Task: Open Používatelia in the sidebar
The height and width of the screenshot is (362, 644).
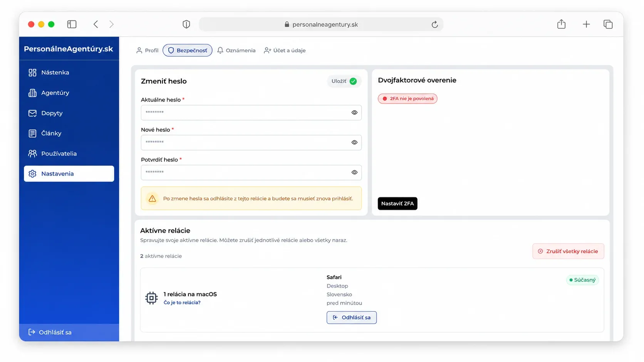Action: (69, 153)
